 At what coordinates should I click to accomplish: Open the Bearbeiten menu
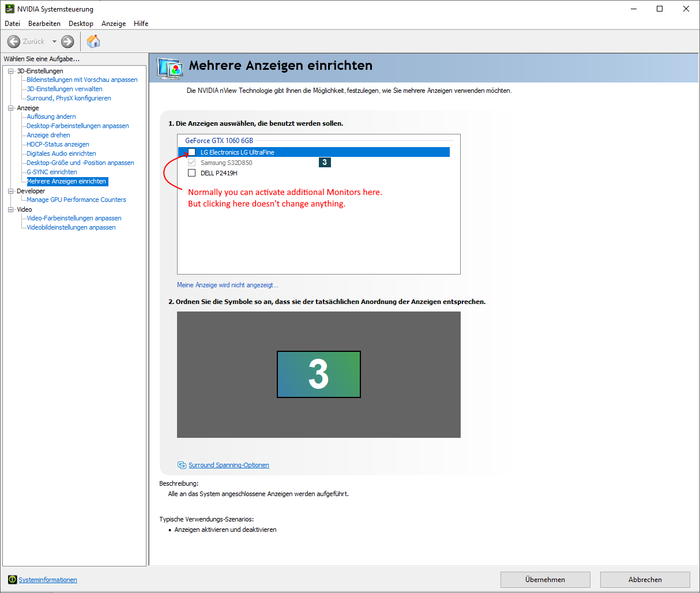[44, 24]
